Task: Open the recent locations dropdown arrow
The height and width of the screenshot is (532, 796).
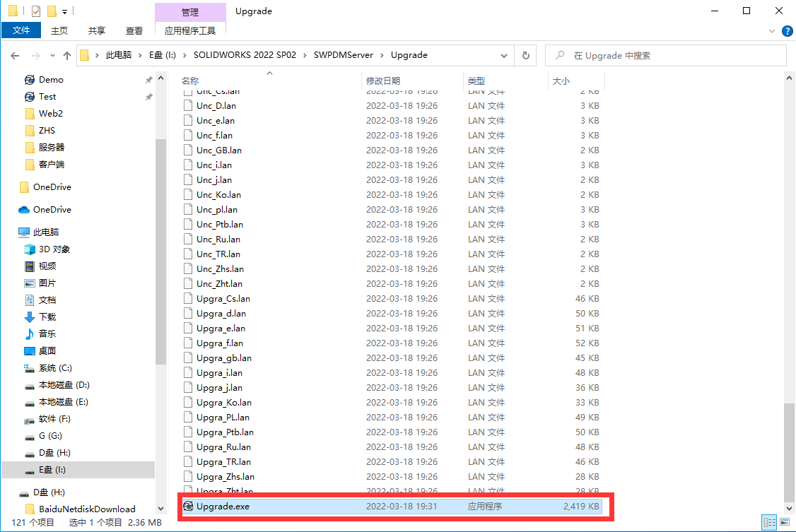Action: coord(52,55)
